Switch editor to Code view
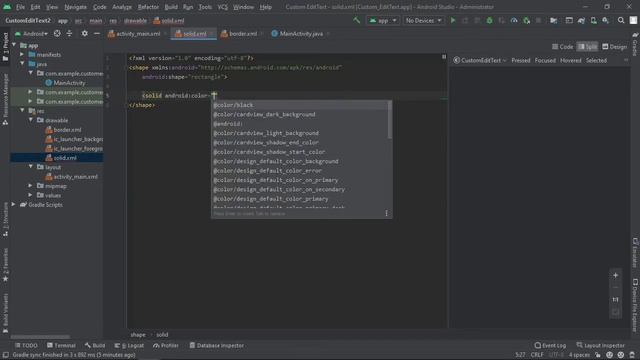 563,47
